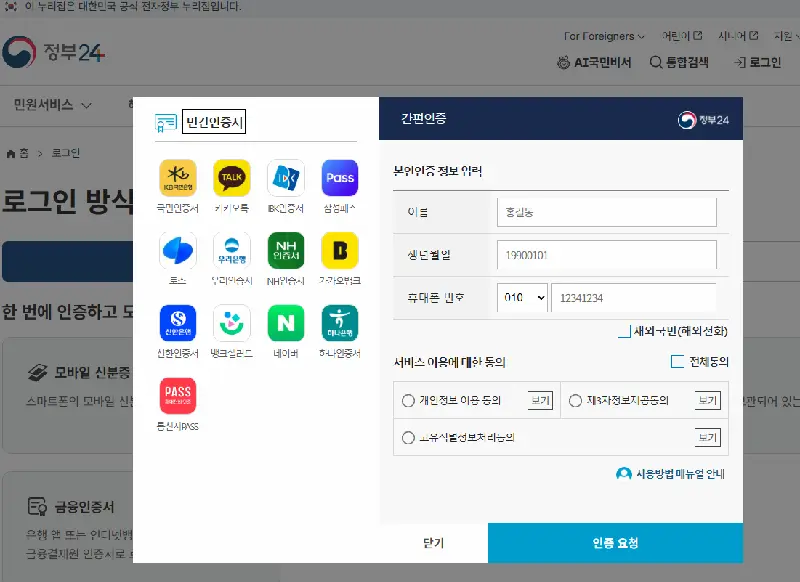Select the KB 국민인증서 icon
The width and height of the screenshot is (800, 582).
(x=178, y=178)
